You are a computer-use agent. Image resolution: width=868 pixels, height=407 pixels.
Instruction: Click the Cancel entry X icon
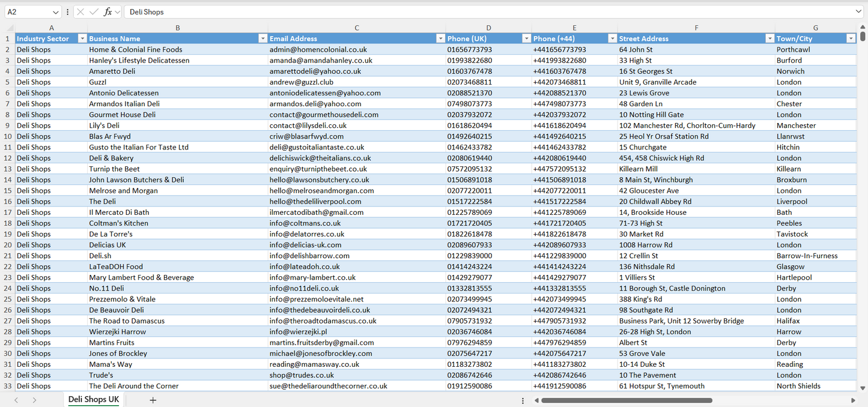click(80, 12)
